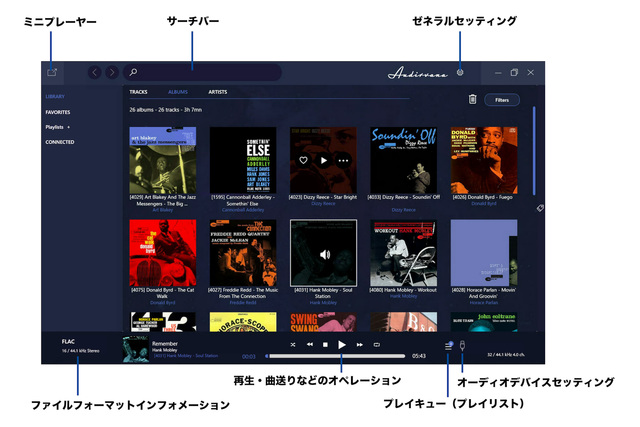Click the Art Blakey artist link
This screenshot has height=427, width=640.
(162, 210)
